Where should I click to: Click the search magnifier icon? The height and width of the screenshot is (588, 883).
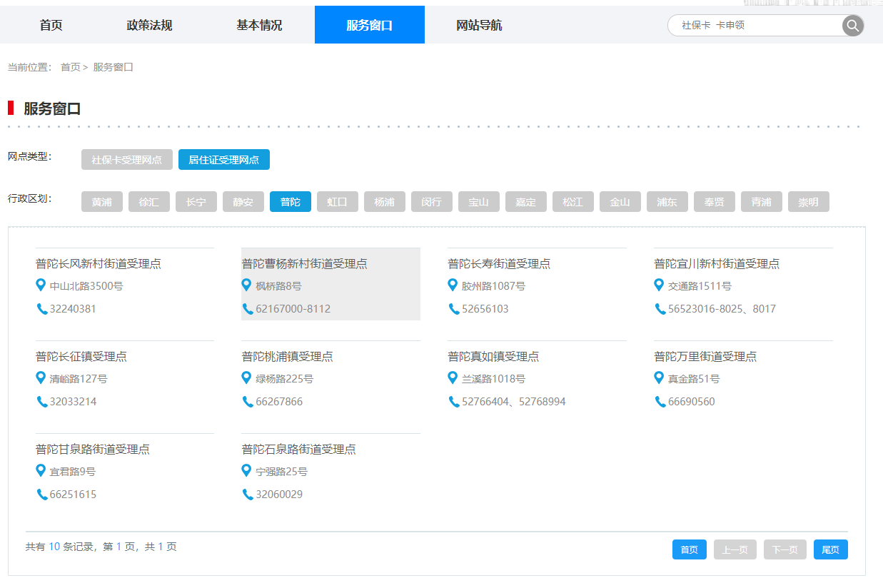click(853, 26)
